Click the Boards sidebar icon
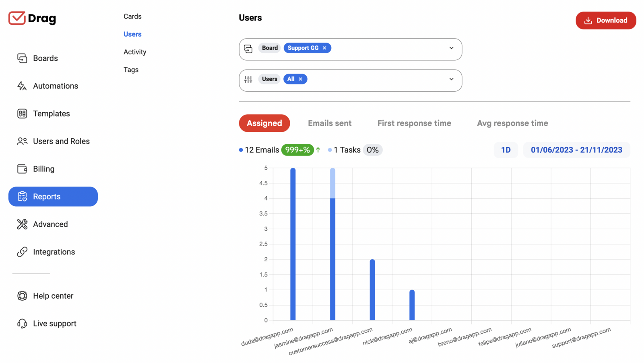Screen dimensions: 644x363 (x=22, y=58)
